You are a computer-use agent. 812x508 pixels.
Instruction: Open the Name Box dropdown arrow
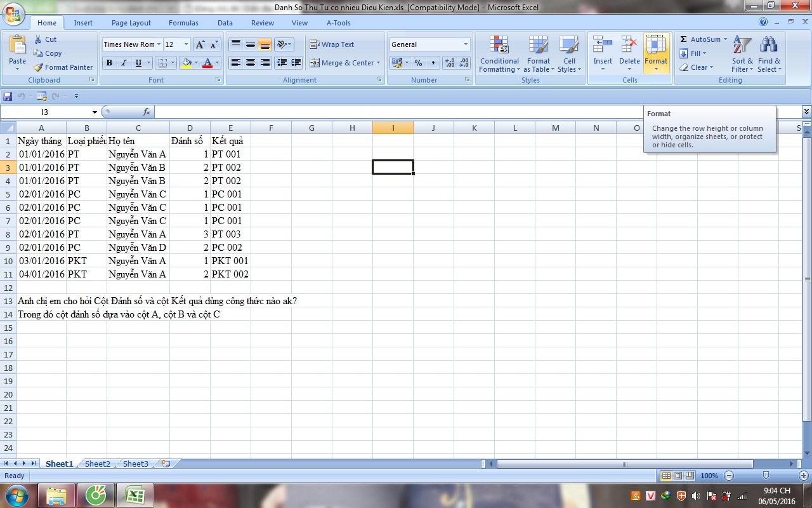pos(95,112)
